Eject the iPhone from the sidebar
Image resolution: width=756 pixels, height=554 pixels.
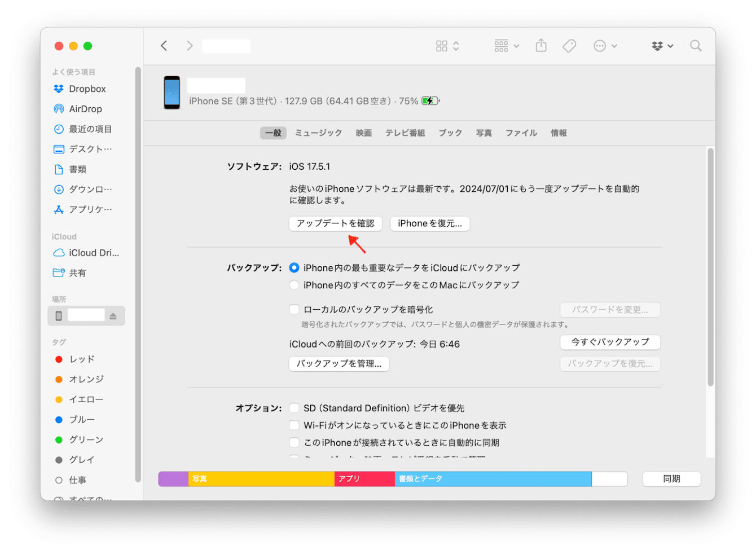pyautogui.click(x=113, y=316)
